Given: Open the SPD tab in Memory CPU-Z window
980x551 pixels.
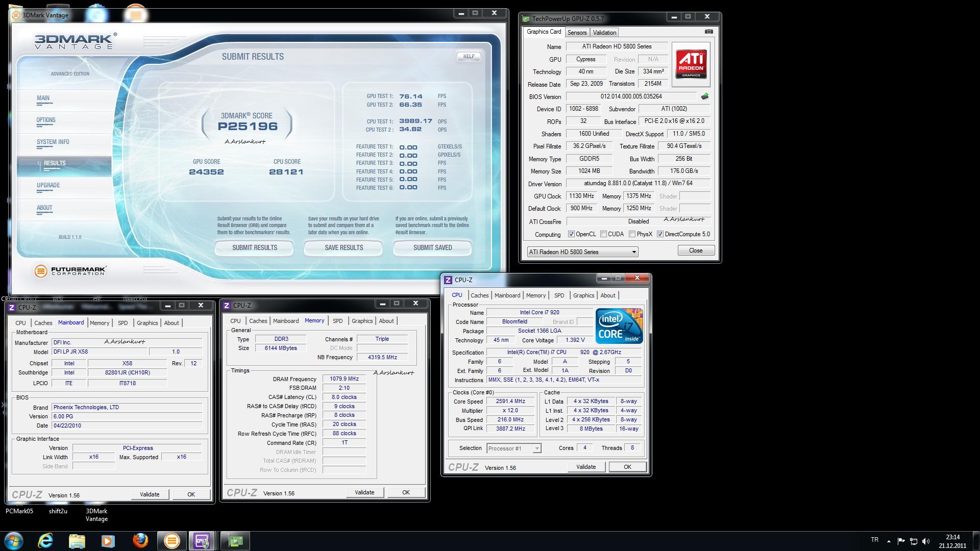Looking at the screenshot, I should click(337, 321).
